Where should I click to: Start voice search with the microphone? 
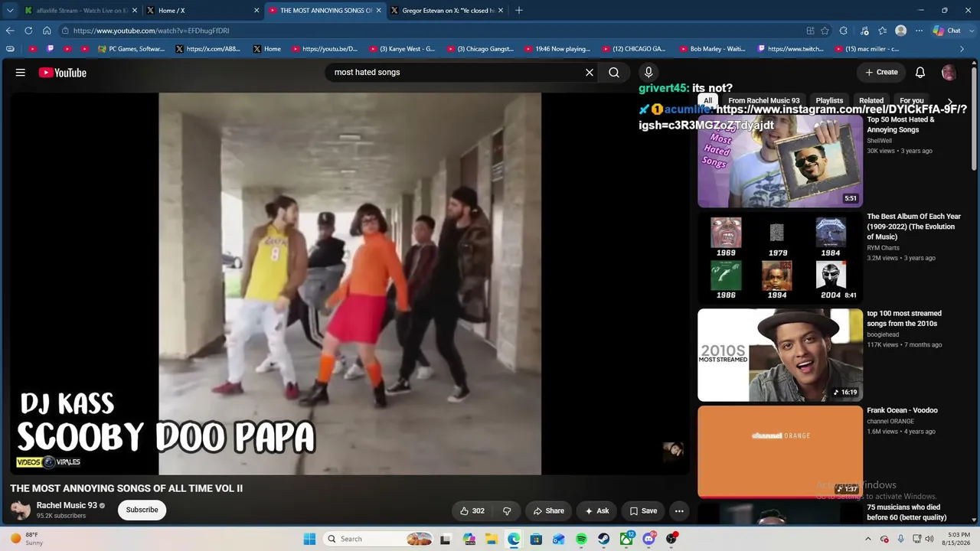click(648, 73)
